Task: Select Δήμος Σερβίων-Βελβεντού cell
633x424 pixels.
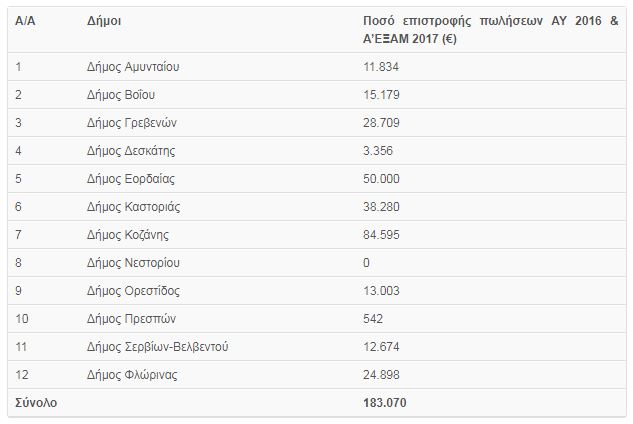Action: coord(157,347)
